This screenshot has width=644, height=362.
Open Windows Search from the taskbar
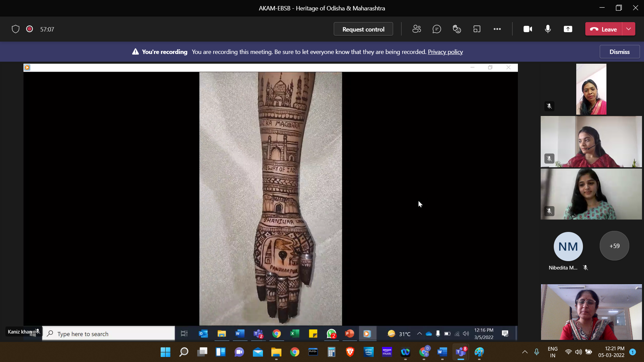click(184, 352)
